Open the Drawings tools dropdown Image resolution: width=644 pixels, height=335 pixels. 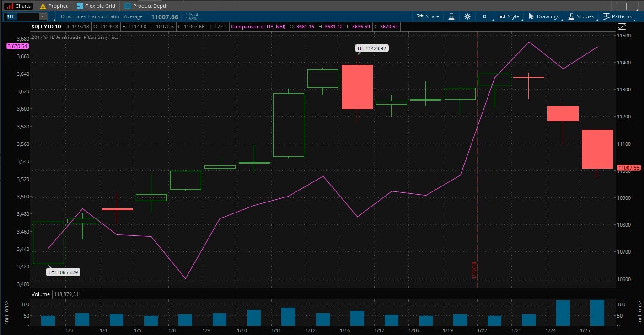[x=544, y=16]
